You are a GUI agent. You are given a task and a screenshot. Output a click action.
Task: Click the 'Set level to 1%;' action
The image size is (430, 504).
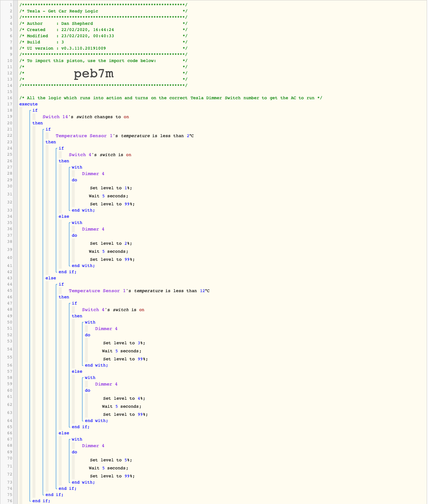click(111, 188)
